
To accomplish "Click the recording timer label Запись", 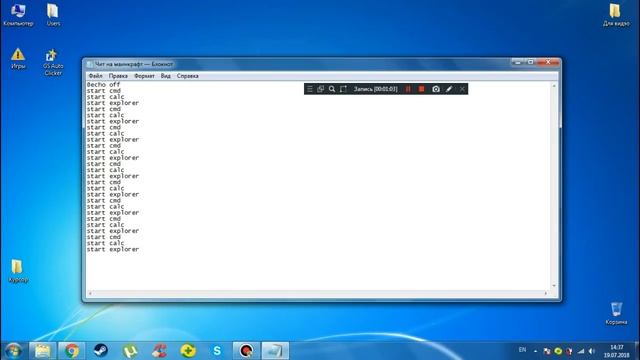I will 376,89.
